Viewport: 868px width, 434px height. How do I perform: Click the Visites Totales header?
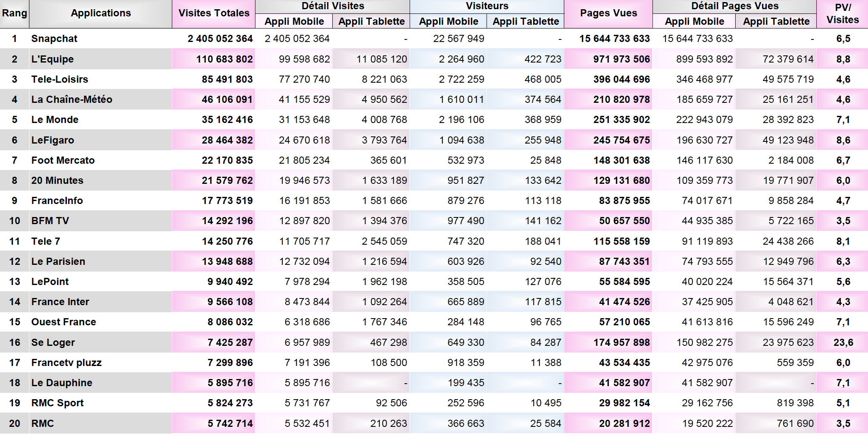click(214, 13)
